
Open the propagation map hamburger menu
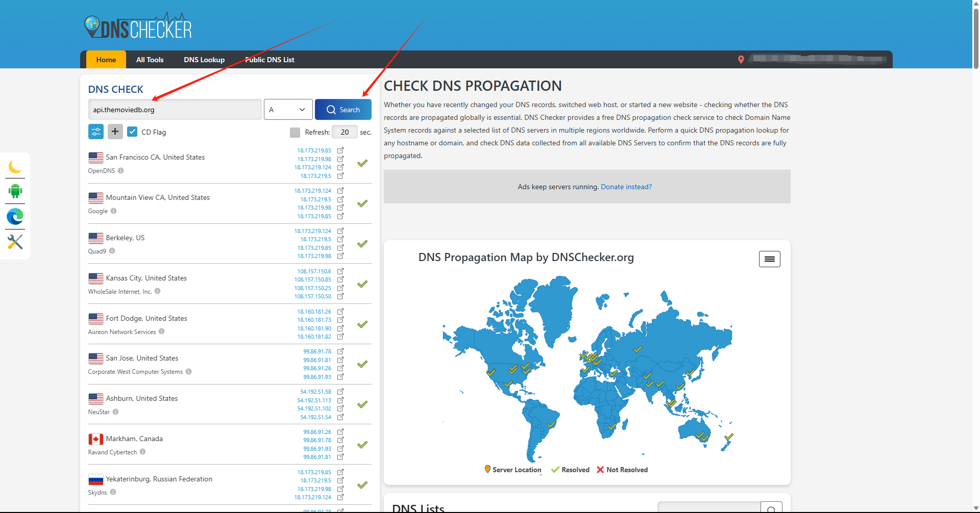(x=769, y=259)
